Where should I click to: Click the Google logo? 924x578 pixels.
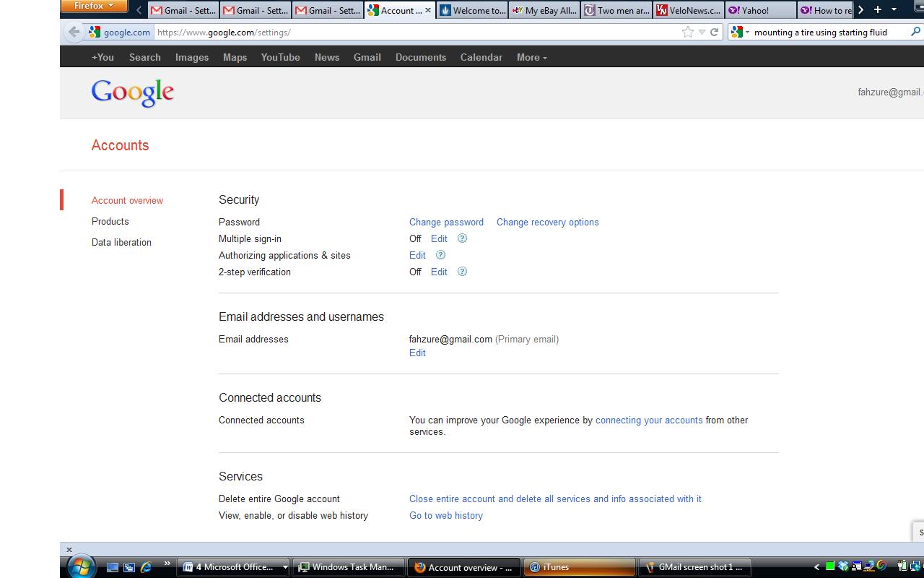point(133,93)
